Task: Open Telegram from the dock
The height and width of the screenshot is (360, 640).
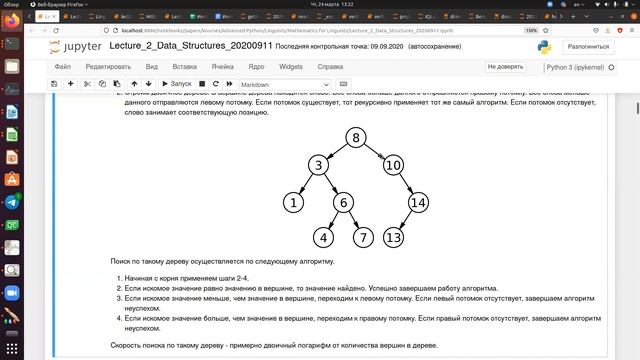Action: (x=12, y=202)
